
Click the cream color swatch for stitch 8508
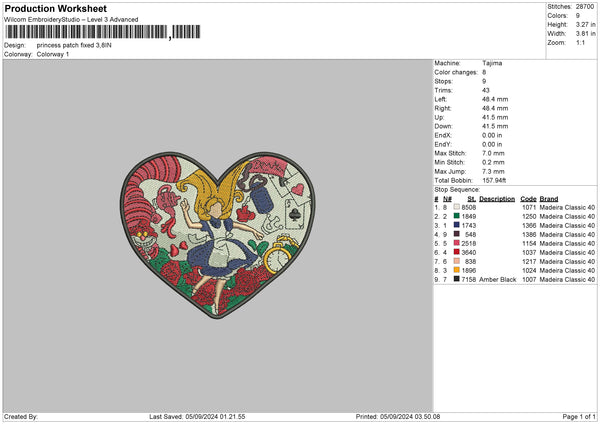tap(456, 207)
